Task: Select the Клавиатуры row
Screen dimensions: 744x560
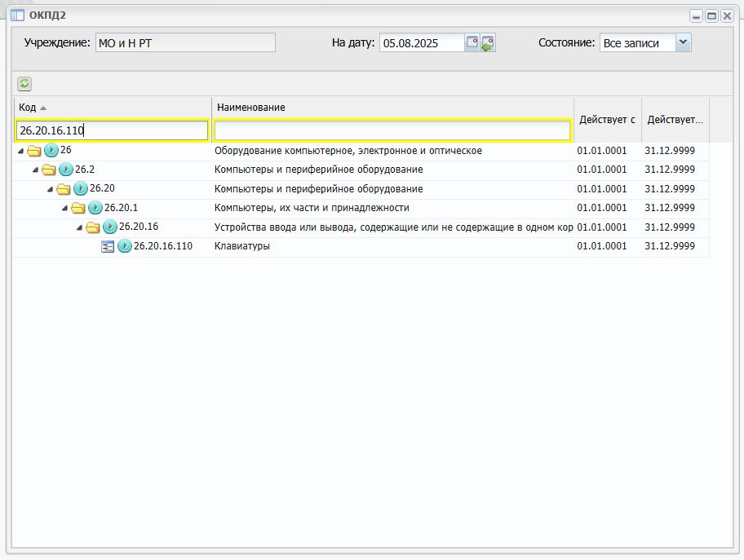Action: [361, 246]
